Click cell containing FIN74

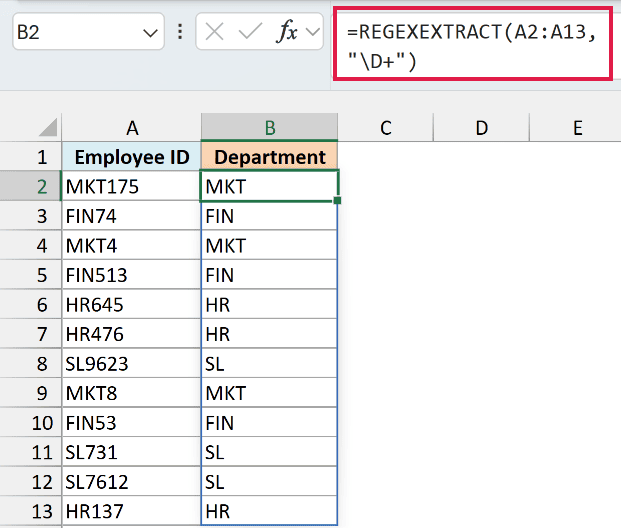point(131,216)
